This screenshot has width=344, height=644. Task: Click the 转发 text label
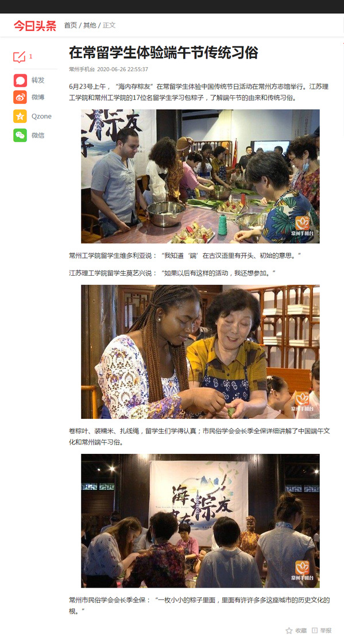(38, 80)
